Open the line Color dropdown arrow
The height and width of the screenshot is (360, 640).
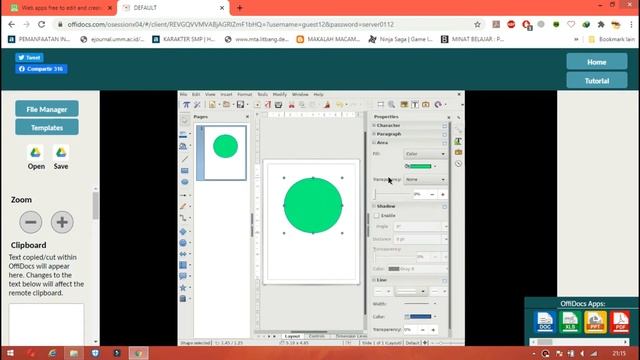435,317
